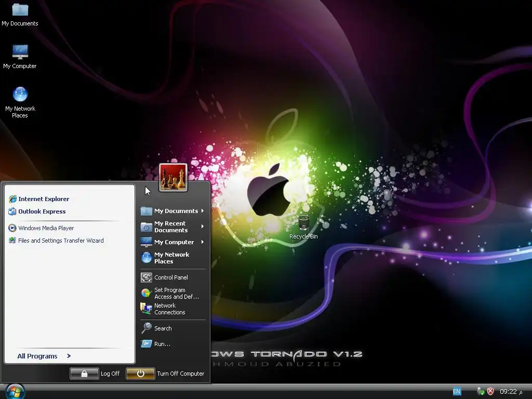The width and height of the screenshot is (532, 399).
Task: Click the Log Off text
Action: point(110,374)
